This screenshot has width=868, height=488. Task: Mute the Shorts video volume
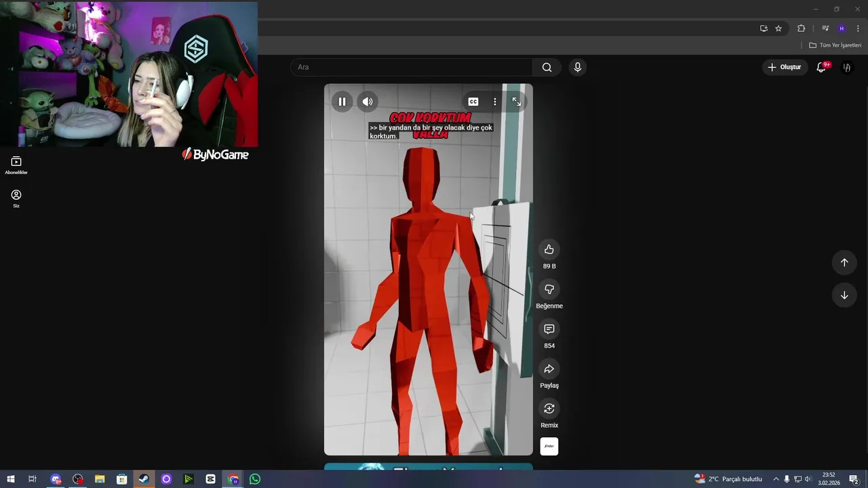pos(368,102)
